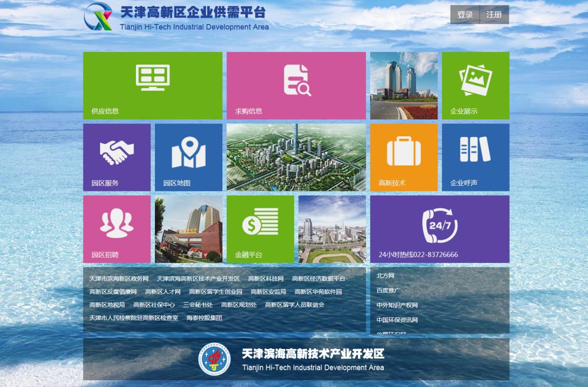
Task: Open the 高新区安监局 link
Action: (269, 292)
